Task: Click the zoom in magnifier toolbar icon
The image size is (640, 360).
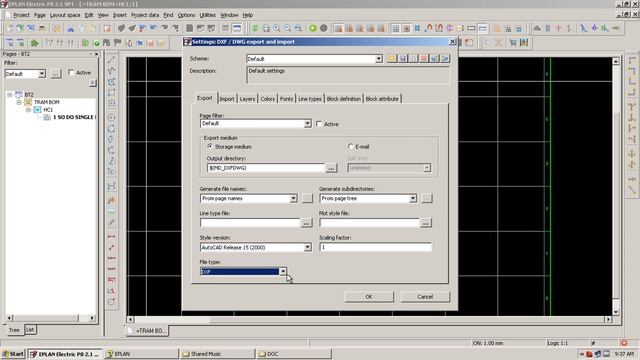Action: coord(277,28)
